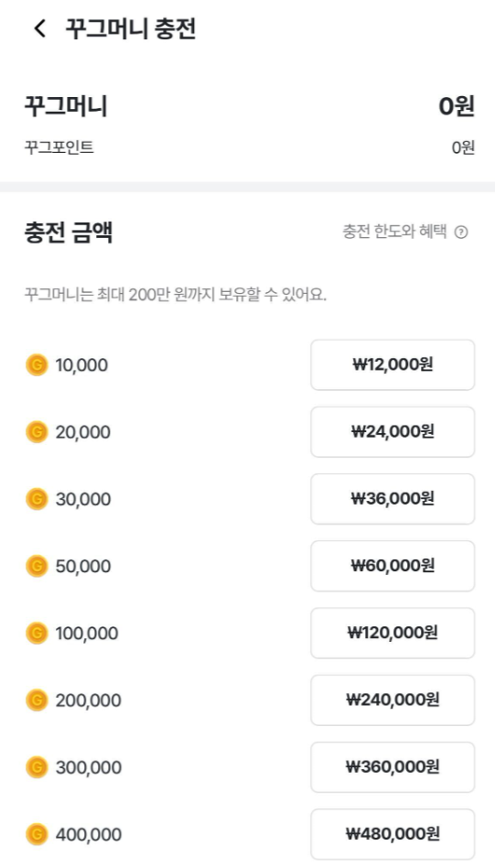
Task: Choose the ₩60,000원 charge option
Action: point(393,566)
